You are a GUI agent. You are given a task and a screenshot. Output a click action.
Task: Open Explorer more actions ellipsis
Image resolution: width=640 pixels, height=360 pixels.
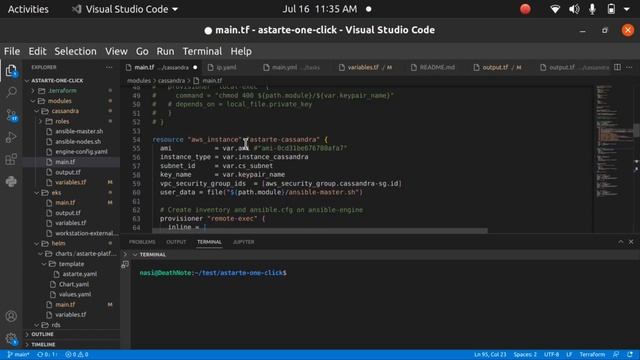[109, 67]
